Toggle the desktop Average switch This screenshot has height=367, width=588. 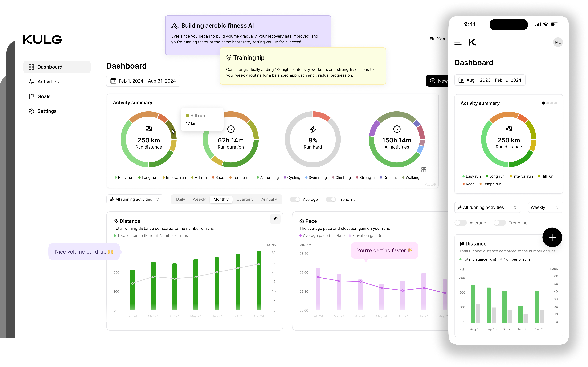coord(295,199)
